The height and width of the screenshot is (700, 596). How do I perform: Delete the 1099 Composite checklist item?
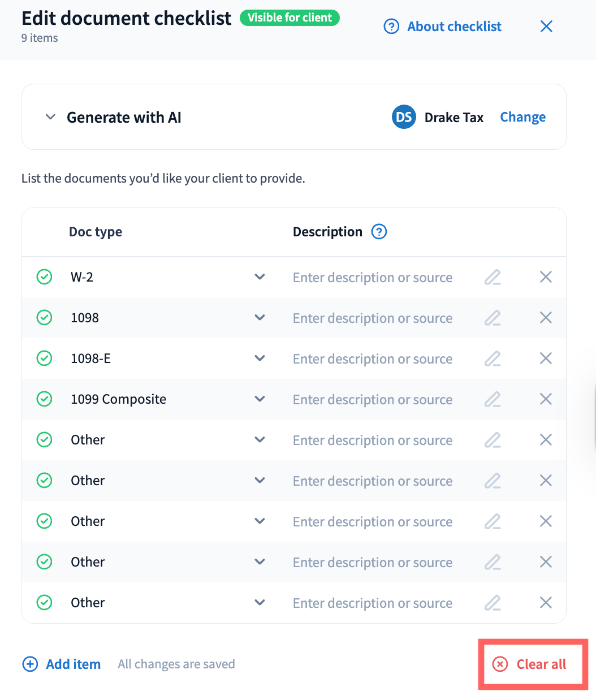coord(546,399)
